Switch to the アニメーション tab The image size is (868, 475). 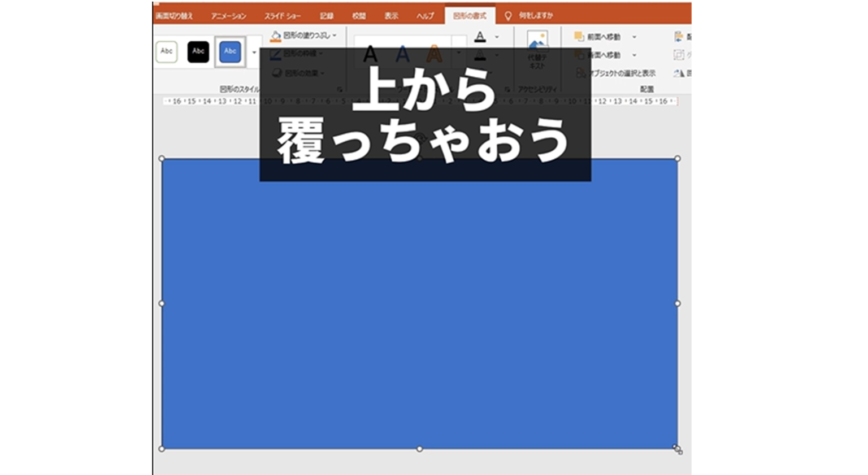tap(228, 16)
